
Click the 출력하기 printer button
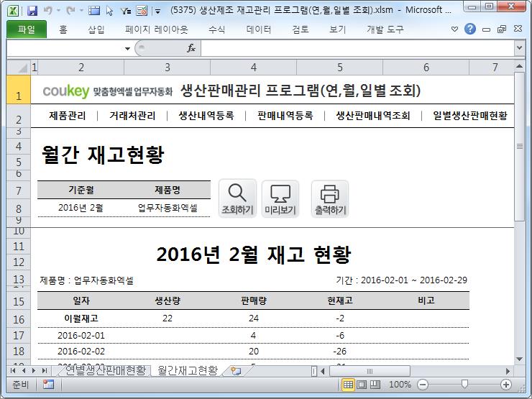[x=330, y=198]
